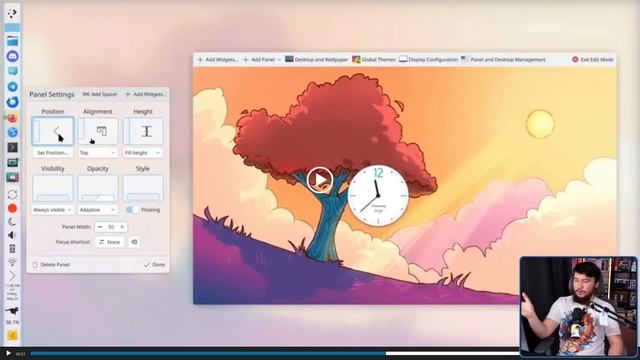Screen dimensions: 640x360
Task: Click the analog clock widget
Action: click(x=378, y=195)
